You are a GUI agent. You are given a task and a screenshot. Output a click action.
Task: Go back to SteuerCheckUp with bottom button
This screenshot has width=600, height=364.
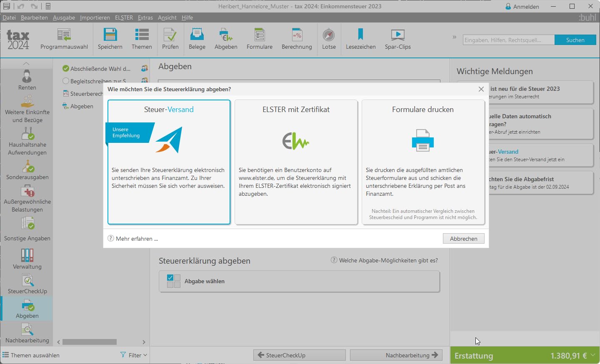(x=300, y=355)
